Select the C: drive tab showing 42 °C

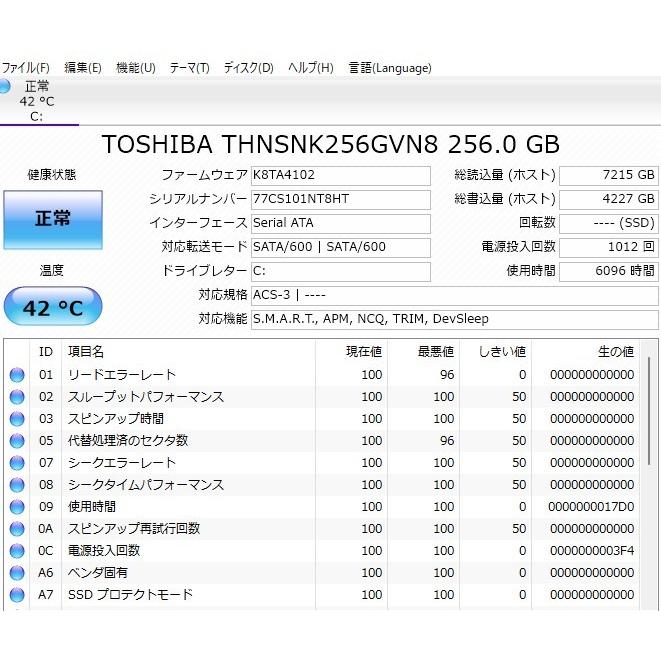point(37,101)
